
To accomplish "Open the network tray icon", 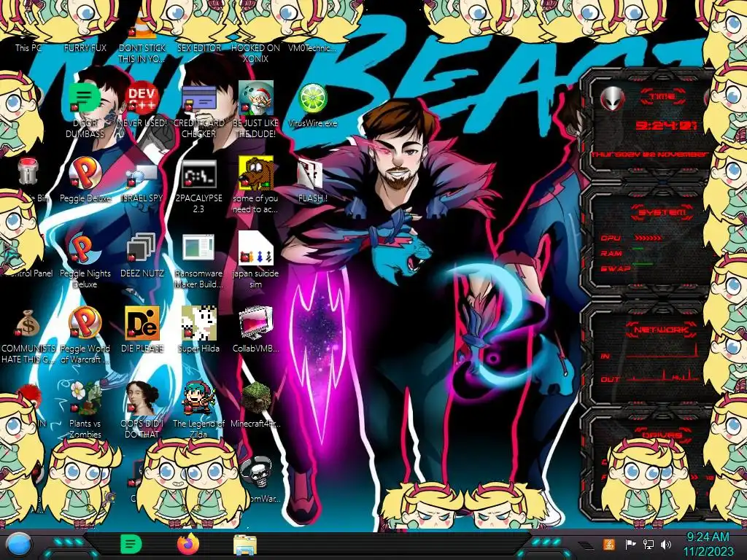I will 648,544.
